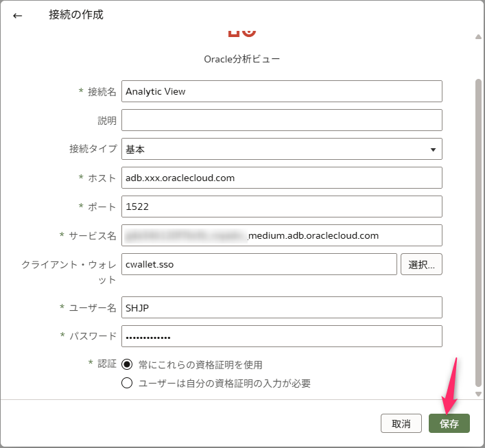The width and height of the screenshot is (485, 448).
Task: Click the ユーザー名 field containing SHJP
Action: (x=282, y=307)
